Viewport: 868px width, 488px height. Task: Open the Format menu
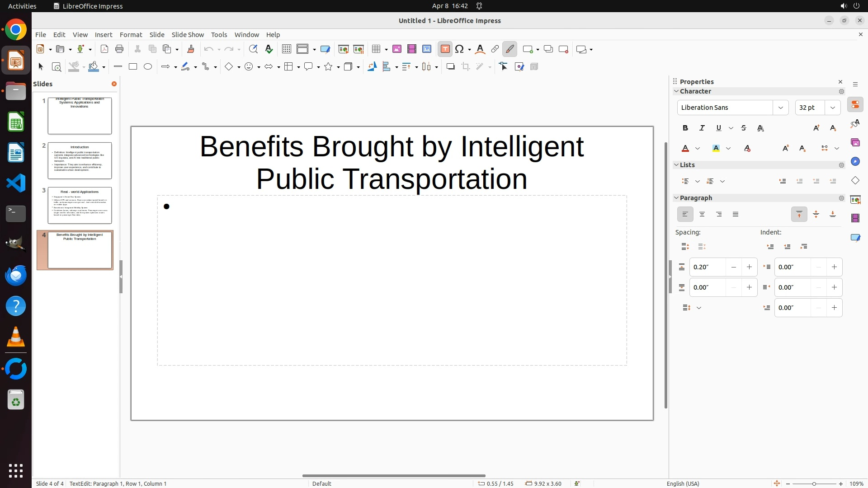[131, 35]
